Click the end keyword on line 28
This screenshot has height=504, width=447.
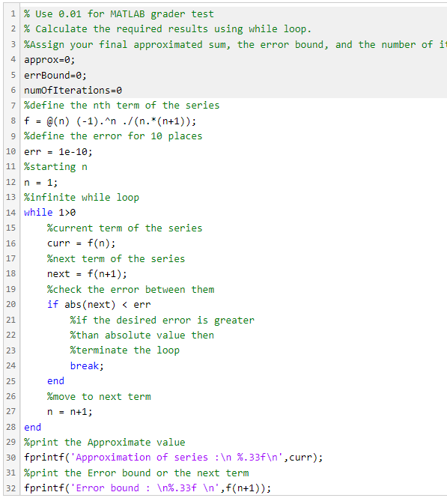[x=32, y=427]
